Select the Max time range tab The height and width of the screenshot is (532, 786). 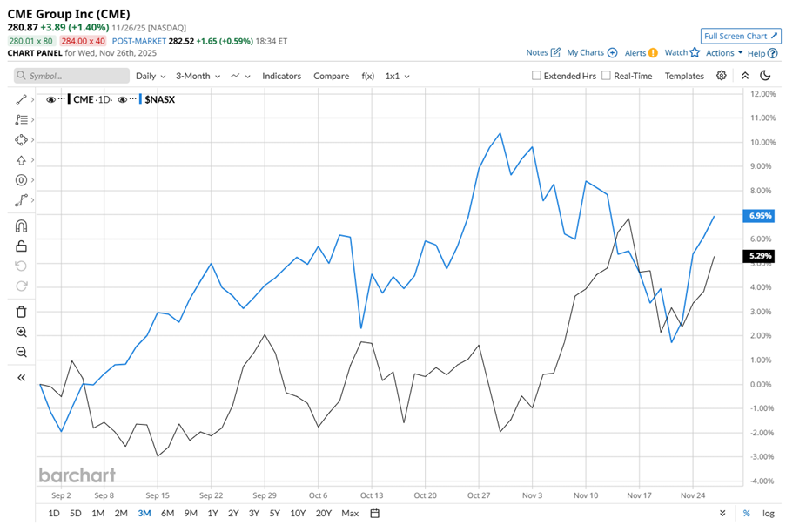(350, 513)
